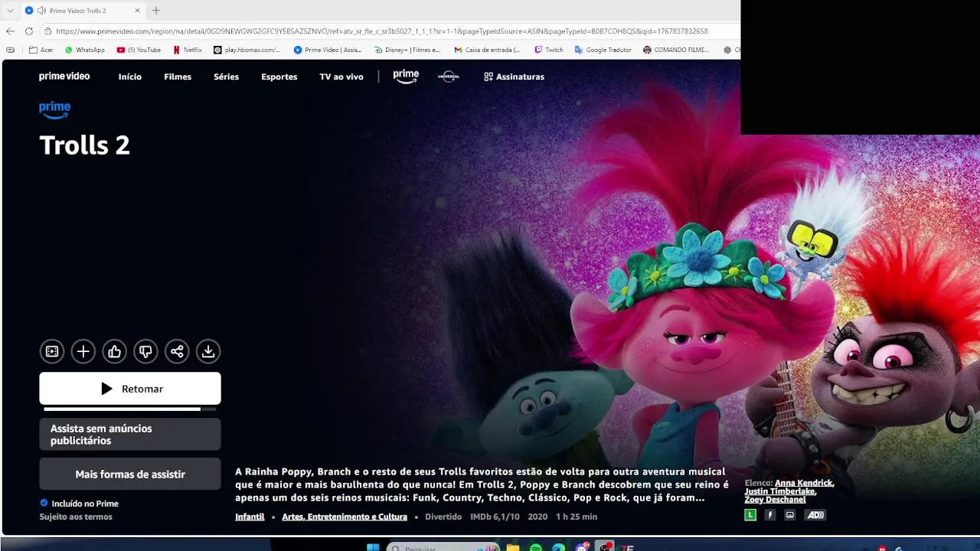Click Assista sem anúncios publicitários button
This screenshot has height=551, width=980.
click(x=130, y=435)
